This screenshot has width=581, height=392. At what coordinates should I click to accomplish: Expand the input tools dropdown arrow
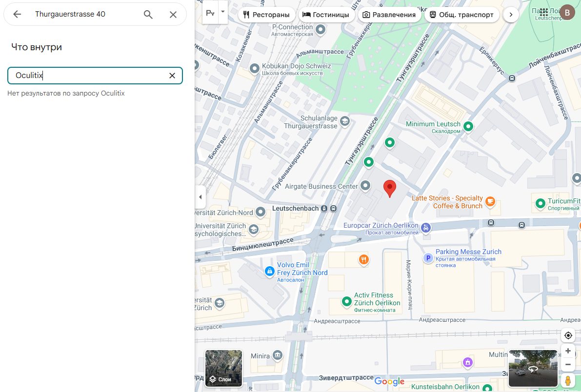click(x=222, y=12)
